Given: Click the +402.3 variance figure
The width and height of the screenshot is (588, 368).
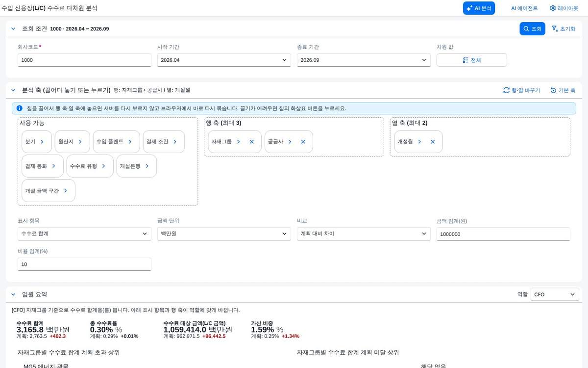Looking at the screenshot, I should (x=58, y=336).
